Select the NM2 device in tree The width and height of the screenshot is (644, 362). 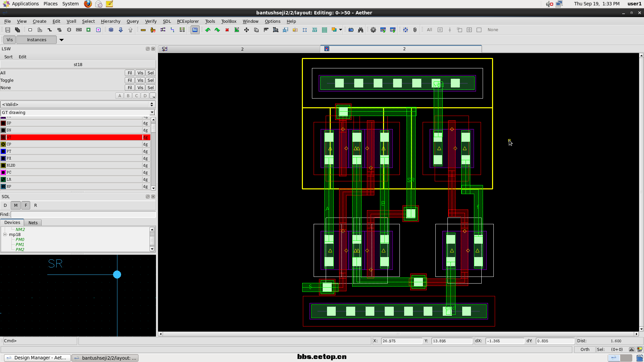click(20, 230)
